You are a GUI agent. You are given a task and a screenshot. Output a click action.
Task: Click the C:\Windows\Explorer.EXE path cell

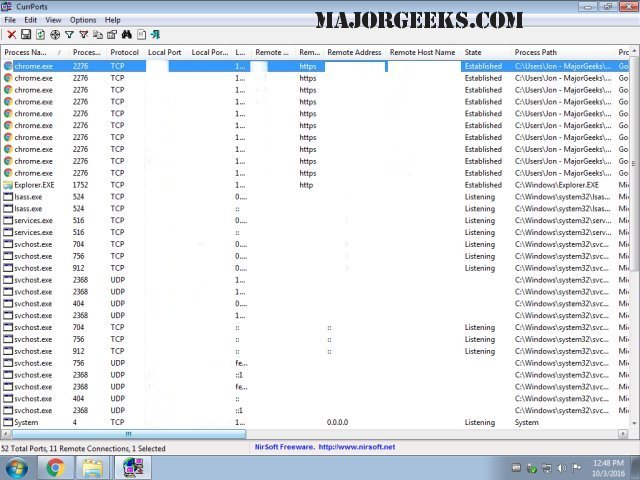point(557,185)
